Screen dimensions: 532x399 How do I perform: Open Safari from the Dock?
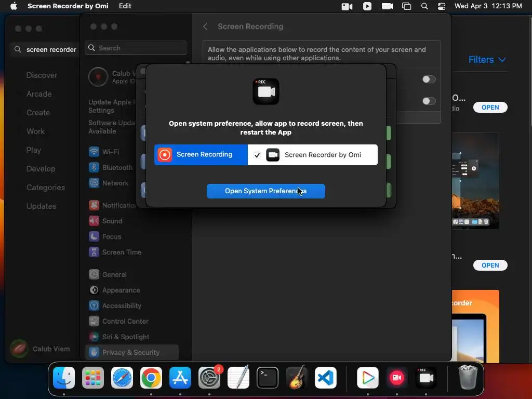[x=122, y=378]
